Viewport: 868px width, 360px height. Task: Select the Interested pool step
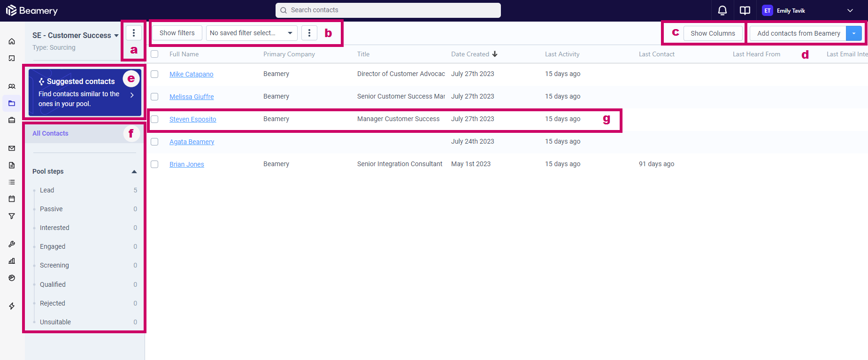(54, 228)
